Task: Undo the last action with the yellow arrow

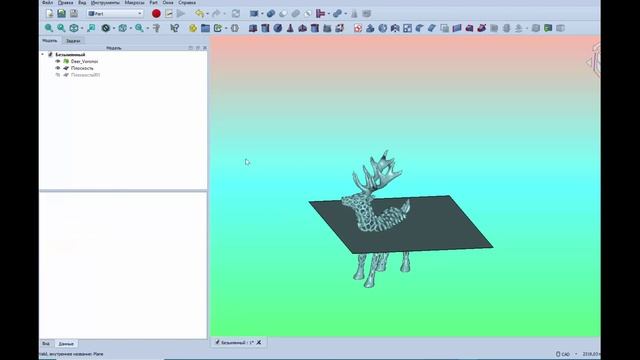Action: click(199, 13)
